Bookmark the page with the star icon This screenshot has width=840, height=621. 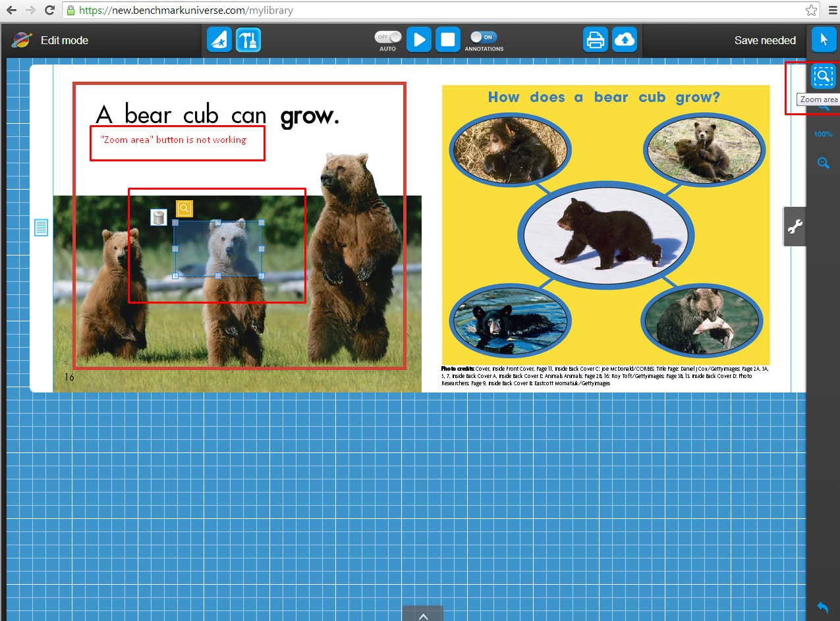pyautogui.click(x=812, y=11)
